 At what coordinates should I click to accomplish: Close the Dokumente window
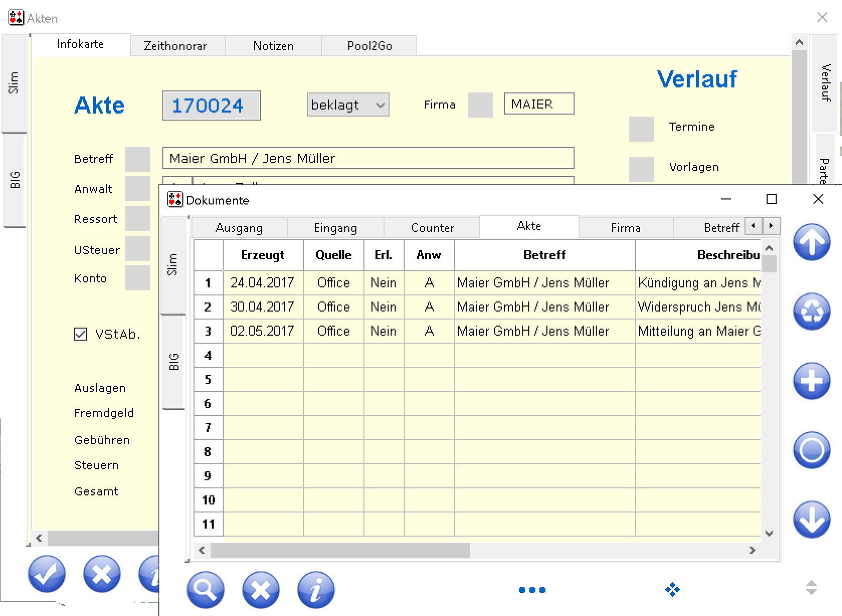pos(818,199)
